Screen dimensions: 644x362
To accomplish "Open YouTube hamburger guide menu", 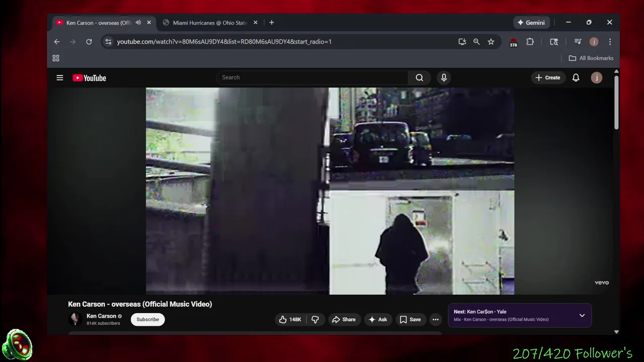I will pyautogui.click(x=60, y=77).
